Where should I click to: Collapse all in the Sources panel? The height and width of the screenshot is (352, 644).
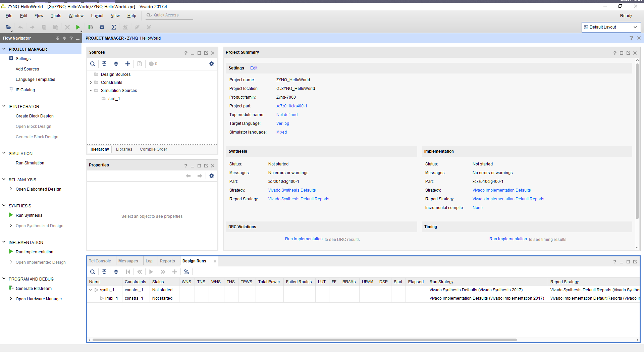(104, 64)
